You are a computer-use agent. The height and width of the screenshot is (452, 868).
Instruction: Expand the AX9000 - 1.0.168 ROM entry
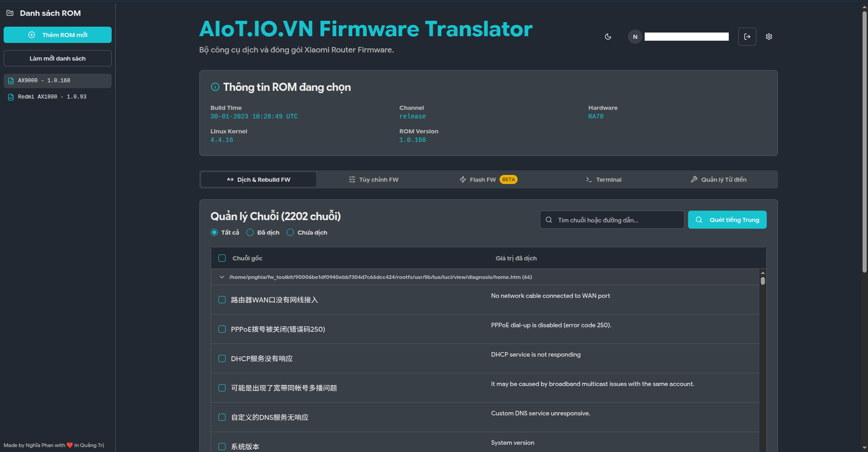(x=57, y=80)
